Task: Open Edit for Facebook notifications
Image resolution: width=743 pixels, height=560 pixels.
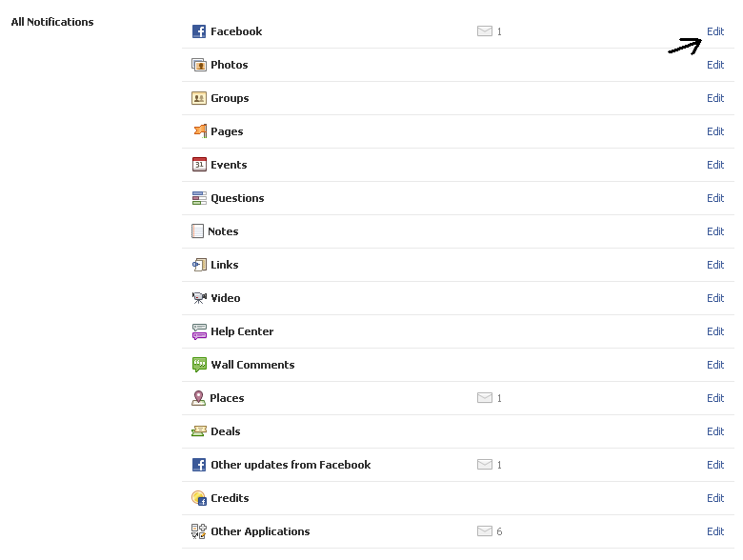Action: pos(715,31)
